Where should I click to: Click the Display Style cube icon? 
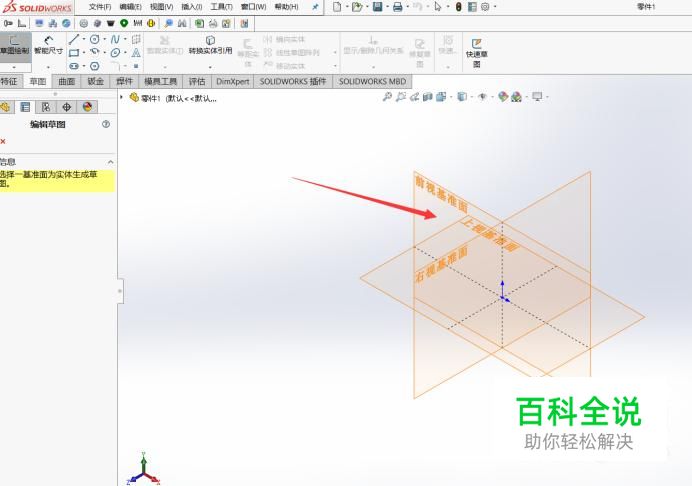click(461, 97)
